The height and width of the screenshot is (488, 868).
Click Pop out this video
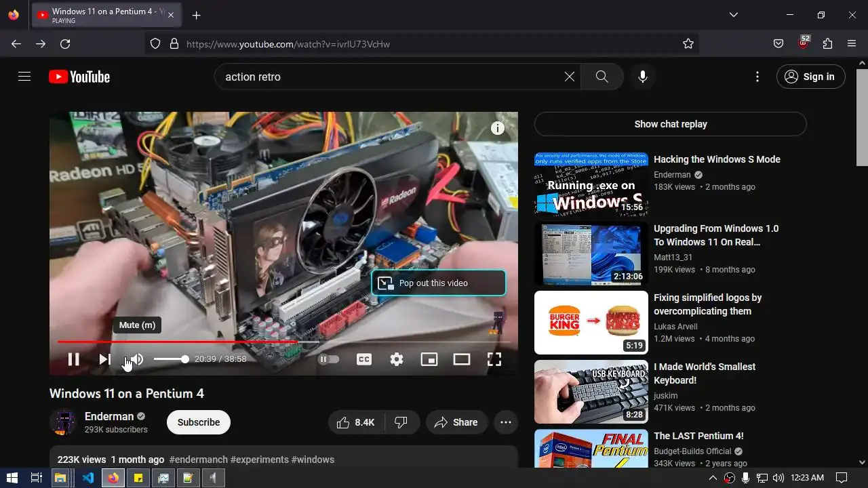pyautogui.click(x=438, y=283)
